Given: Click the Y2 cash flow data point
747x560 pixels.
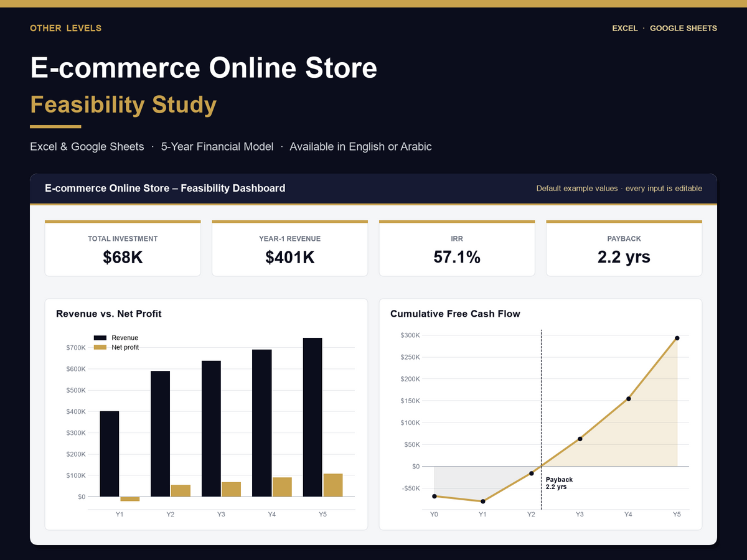Looking at the screenshot, I should click(x=531, y=474).
